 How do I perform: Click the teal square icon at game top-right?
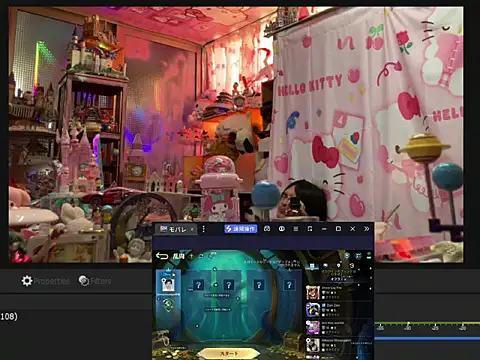(x=358, y=256)
